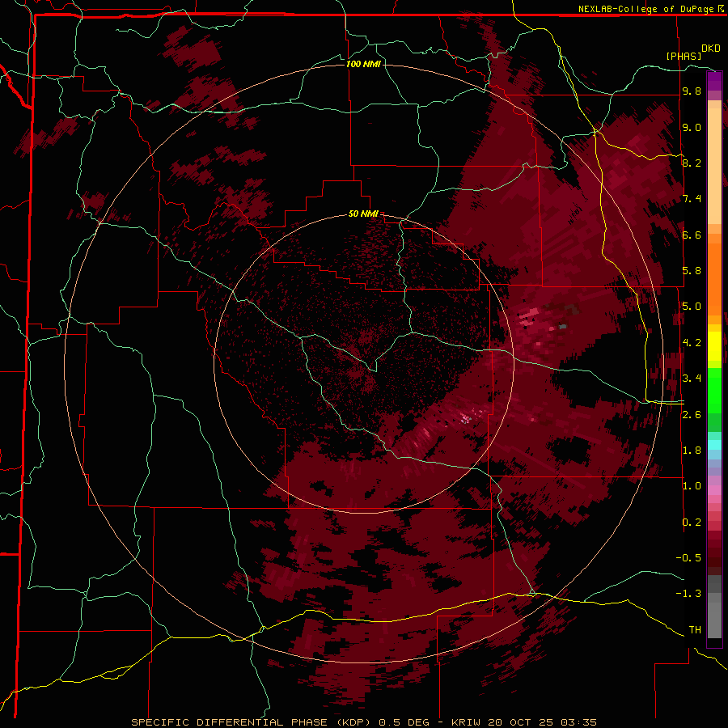Click the 100 NMI range ring label
This screenshot has width=728, height=728.
[x=363, y=64]
